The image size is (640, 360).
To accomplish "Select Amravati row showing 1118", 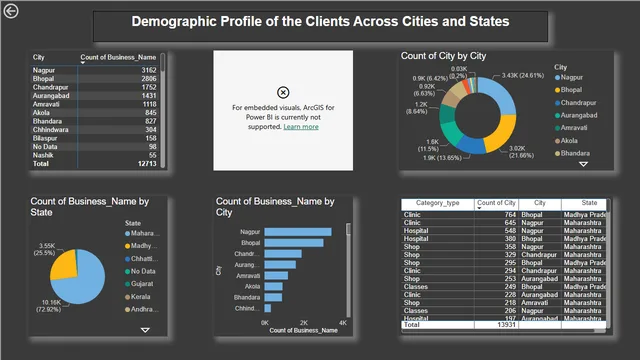I will point(94,104).
